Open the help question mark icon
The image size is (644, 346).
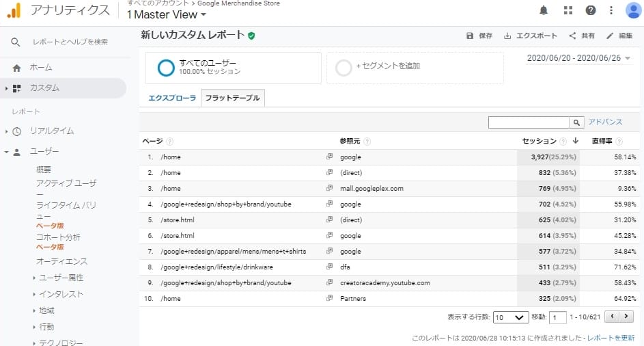pyautogui.click(x=591, y=10)
